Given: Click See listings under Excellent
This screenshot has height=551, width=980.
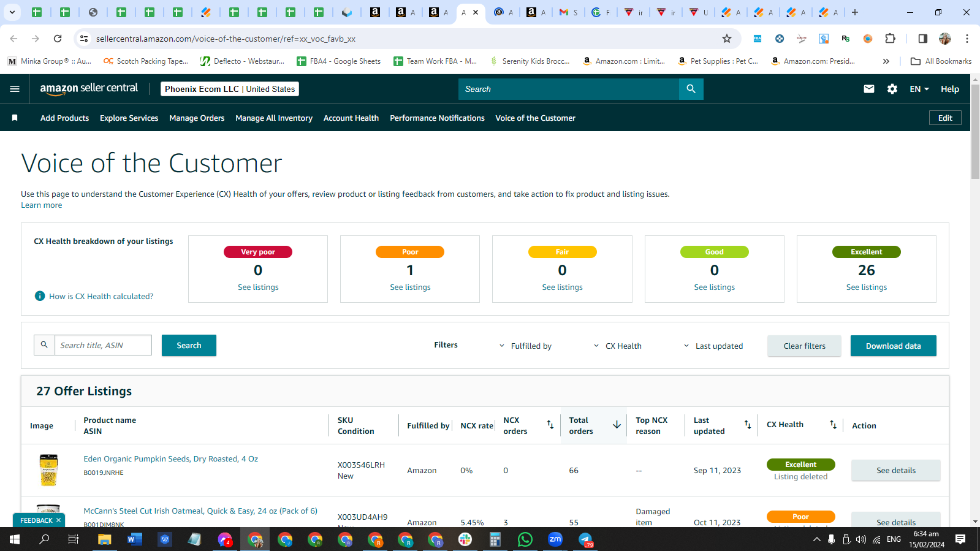Looking at the screenshot, I should click(866, 287).
